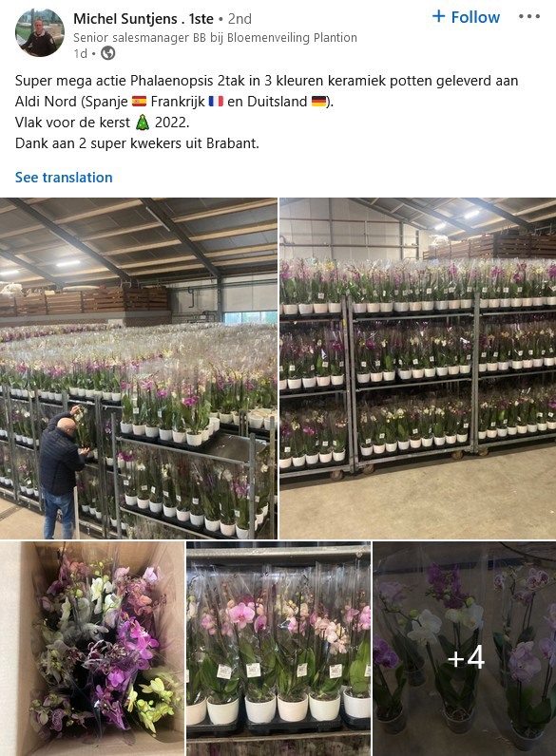This screenshot has height=756, width=556.
Task: Open photo of orchid trolleys in warehouse
Action: point(418,369)
